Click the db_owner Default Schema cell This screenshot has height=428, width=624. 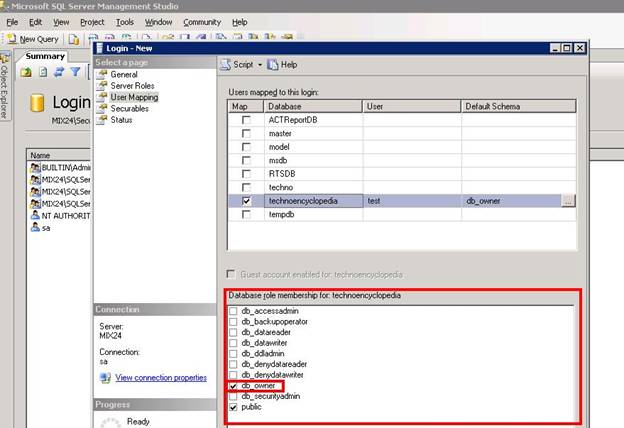point(511,201)
